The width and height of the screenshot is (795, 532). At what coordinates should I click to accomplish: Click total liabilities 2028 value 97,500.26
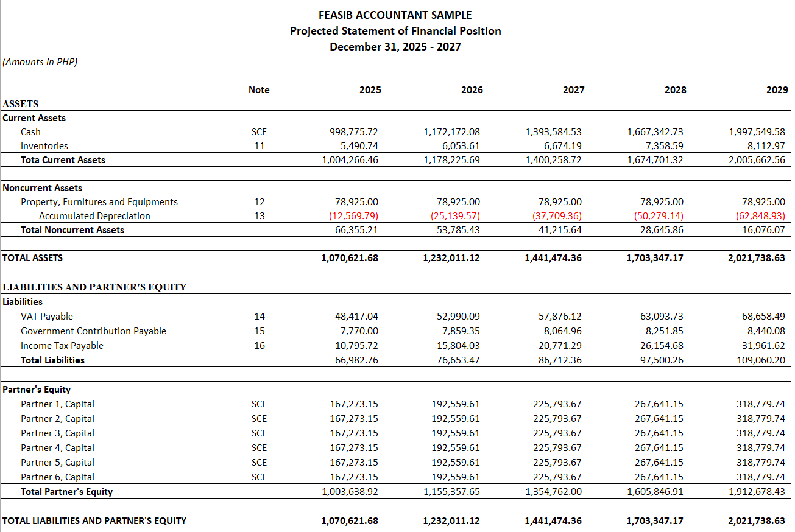(662, 360)
